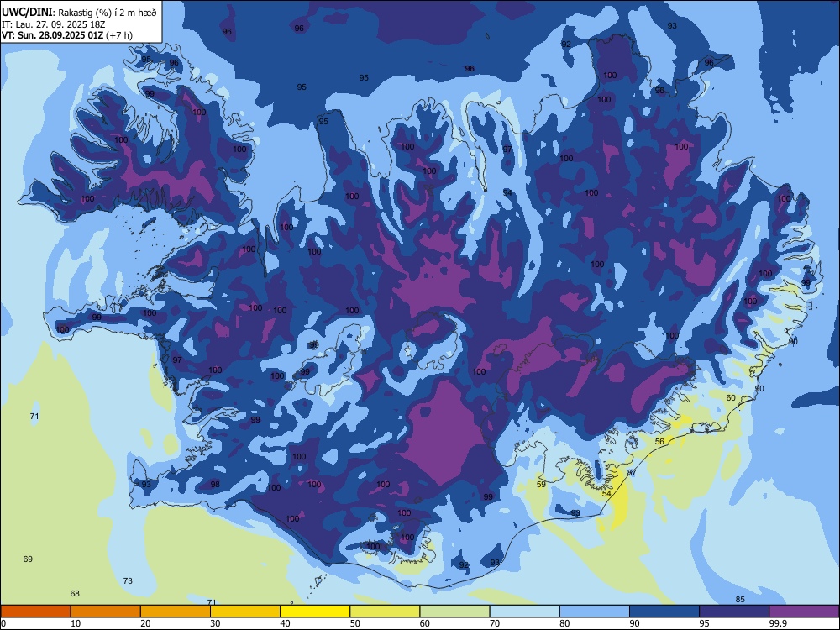This screenshot has height=630, width=840.
Task: Click the '70' legend scale label
Action: click(495, 623)
